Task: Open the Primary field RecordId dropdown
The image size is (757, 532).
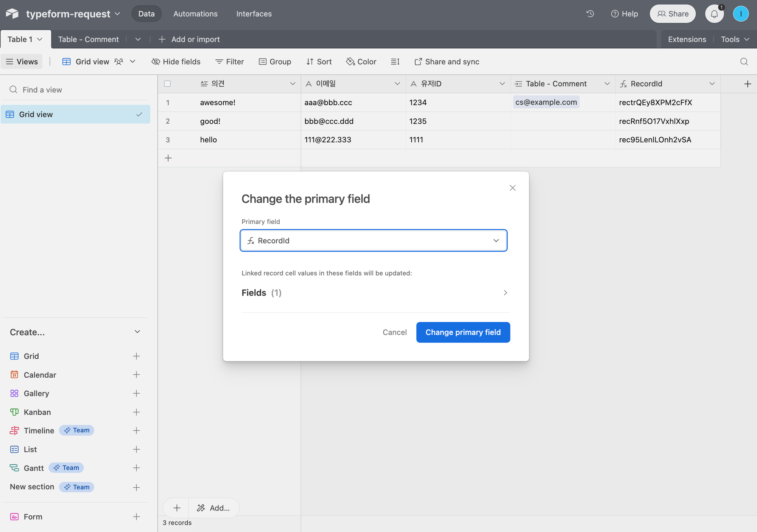Action: [x=373, y=241]
